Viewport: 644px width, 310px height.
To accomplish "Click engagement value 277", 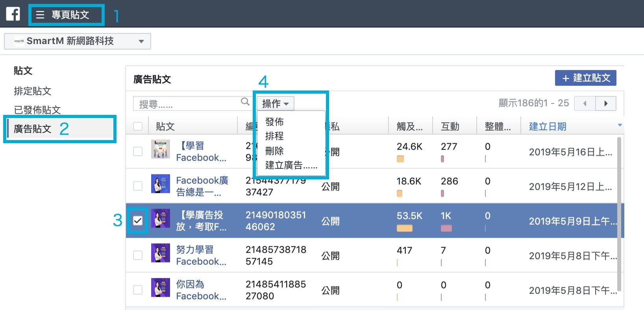I will tap(449, 147).
